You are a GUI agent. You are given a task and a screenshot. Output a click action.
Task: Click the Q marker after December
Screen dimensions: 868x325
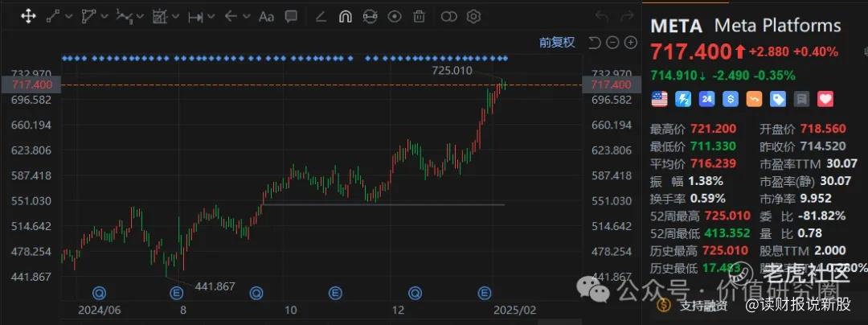click(414, 292)
